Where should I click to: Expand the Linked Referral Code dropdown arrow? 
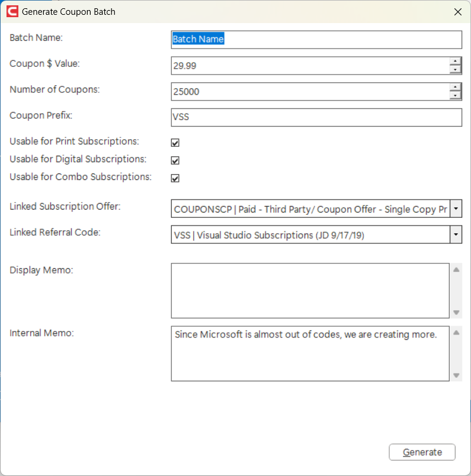[456, 234]
